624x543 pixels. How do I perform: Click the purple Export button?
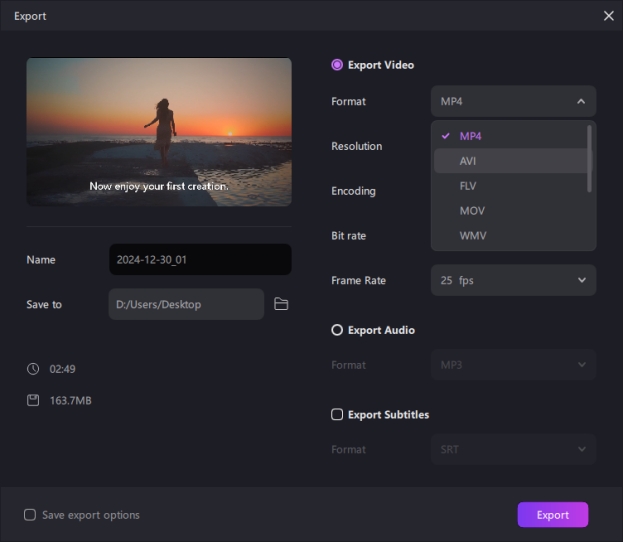pos(552,515)
